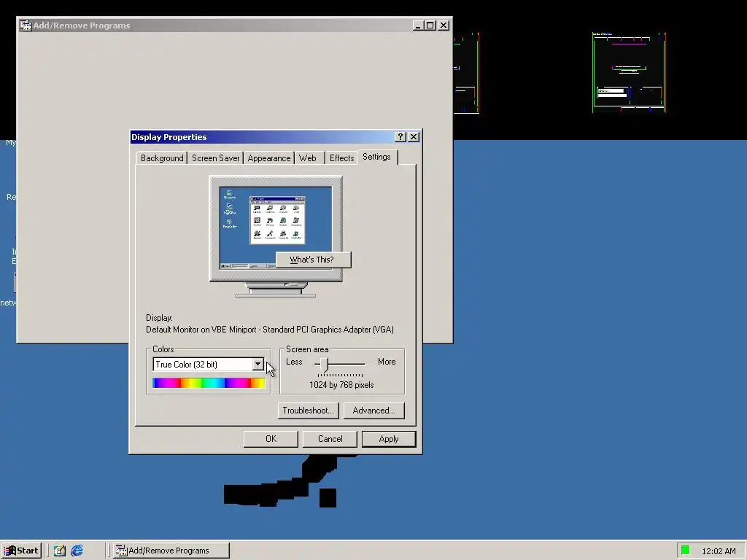This screenshot has width=747, height=560.
Task: Open the Effects tab
Action: [x=341, y=158]
